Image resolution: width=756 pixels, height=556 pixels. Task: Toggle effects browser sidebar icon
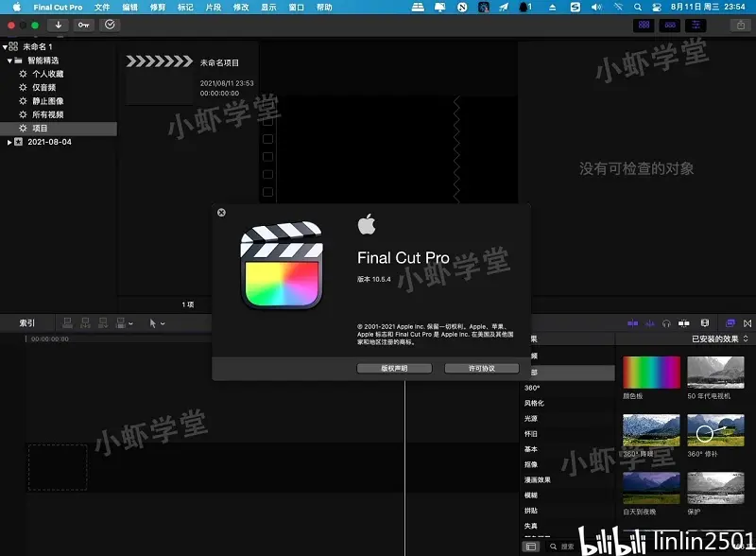click(531, 547)
